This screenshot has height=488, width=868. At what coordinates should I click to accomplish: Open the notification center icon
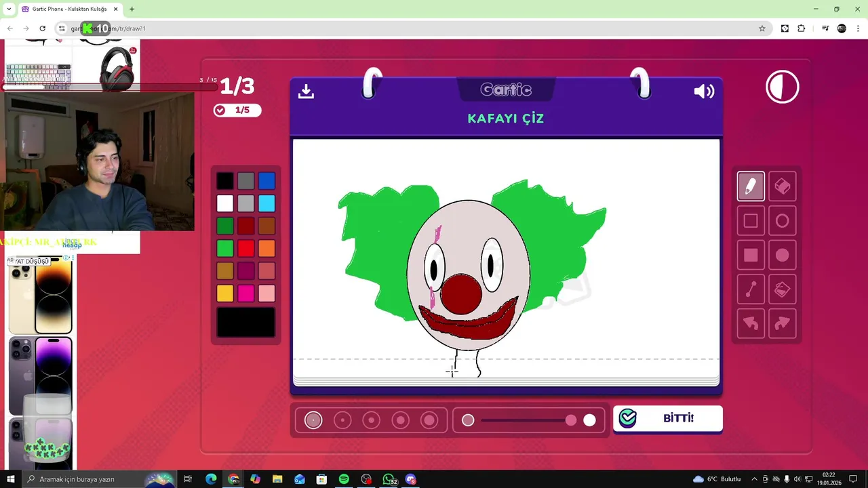pos(853,479)
